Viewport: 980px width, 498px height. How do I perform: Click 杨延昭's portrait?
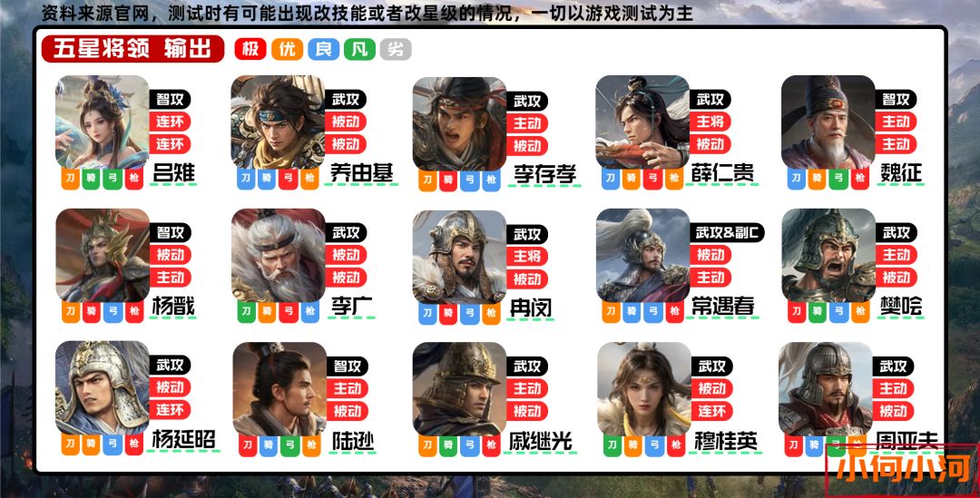click(x=103, y=387)
